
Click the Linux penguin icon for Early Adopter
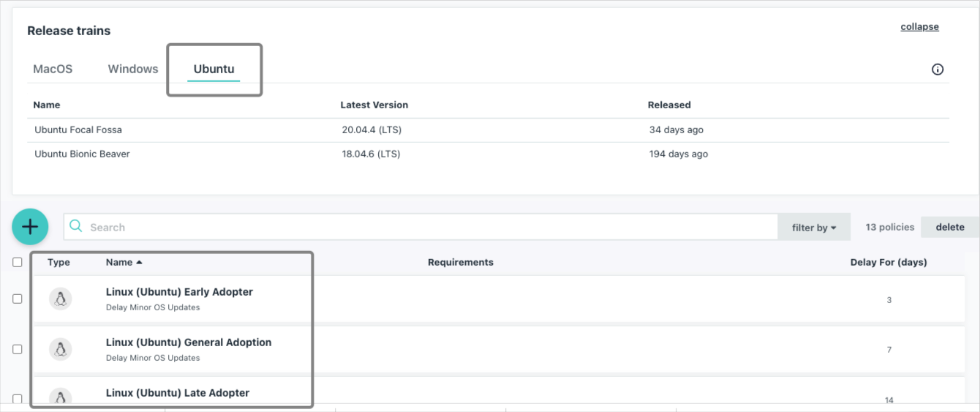(x=61, y=299)
